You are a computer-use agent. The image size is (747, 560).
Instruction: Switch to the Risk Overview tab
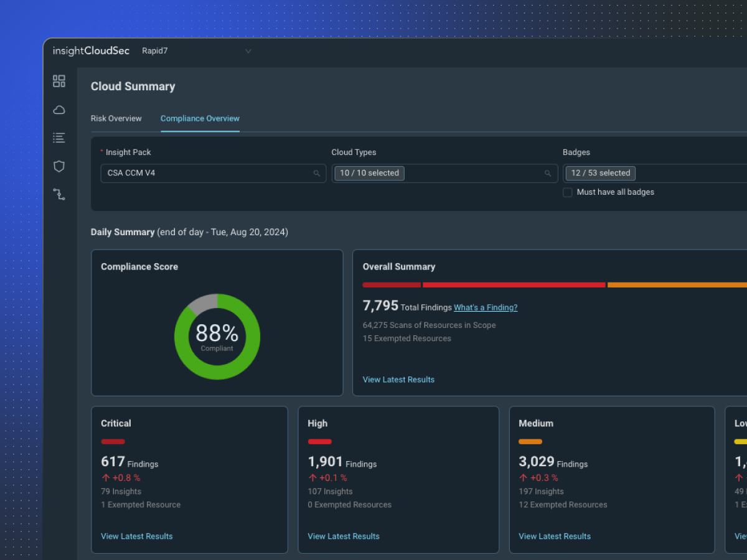pyautogui.click(x=116, y=118)
